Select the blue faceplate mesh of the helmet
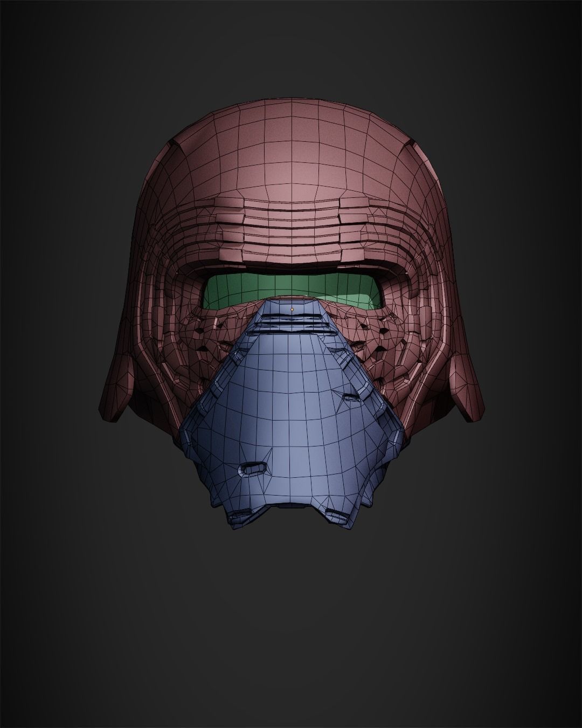582x728 pixels. [291, 415]
